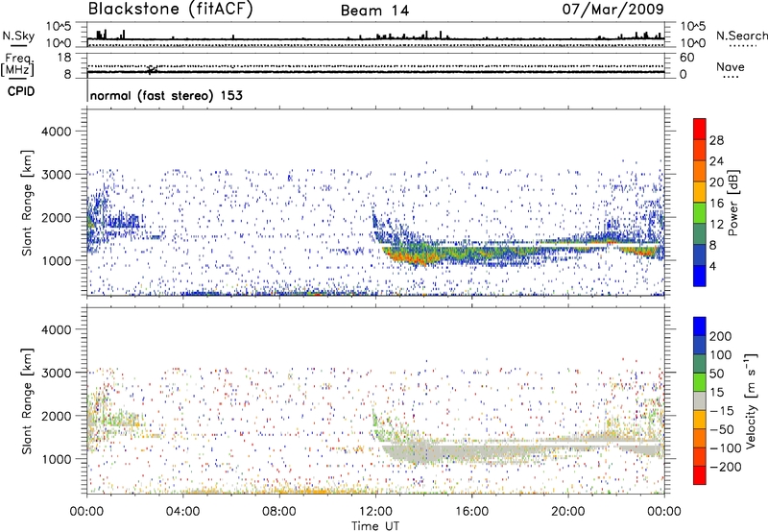Pick the light green Velocity colorbar segment
The image size is (768, 532).
coord(700,383)
